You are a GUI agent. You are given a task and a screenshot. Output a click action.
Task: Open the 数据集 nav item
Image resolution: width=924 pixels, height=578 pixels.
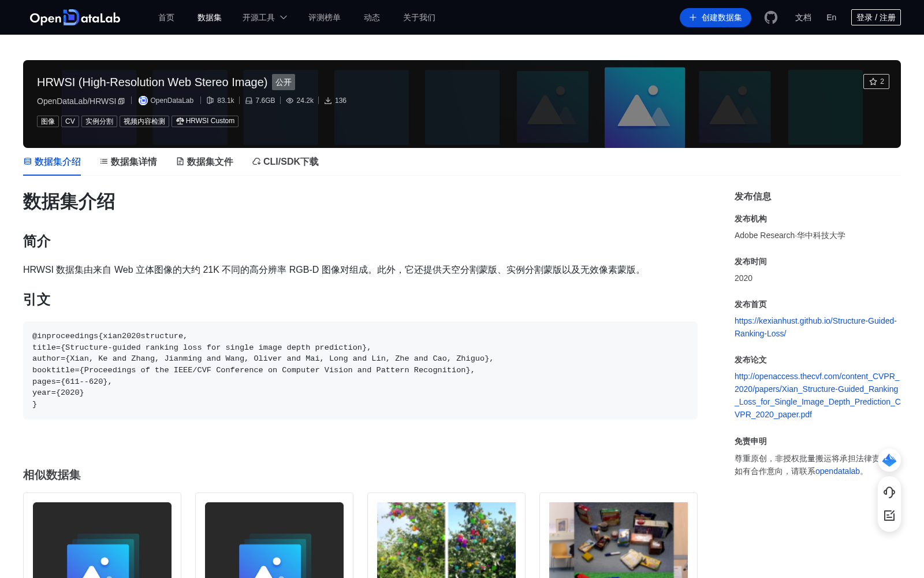[210, 17]
